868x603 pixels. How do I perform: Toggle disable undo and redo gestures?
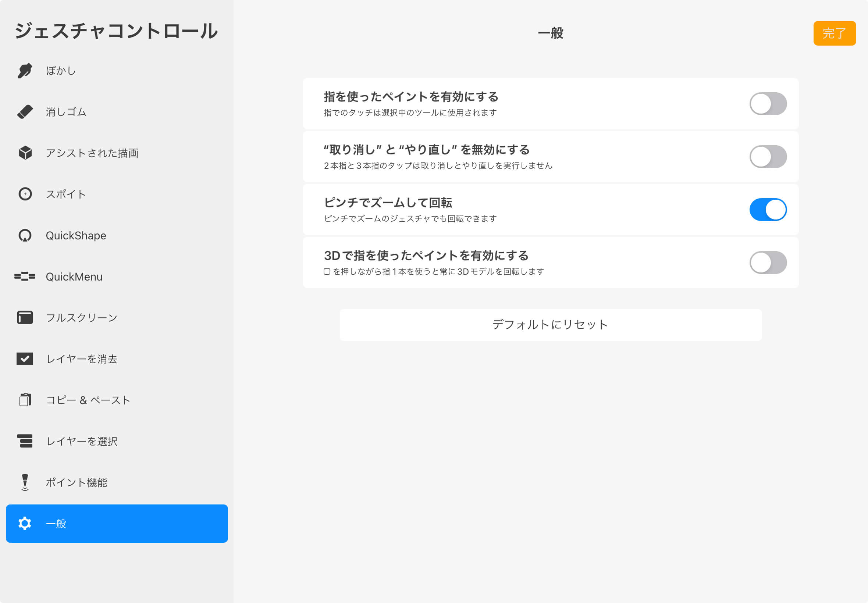pyautogui.click(x=768, y=157)
